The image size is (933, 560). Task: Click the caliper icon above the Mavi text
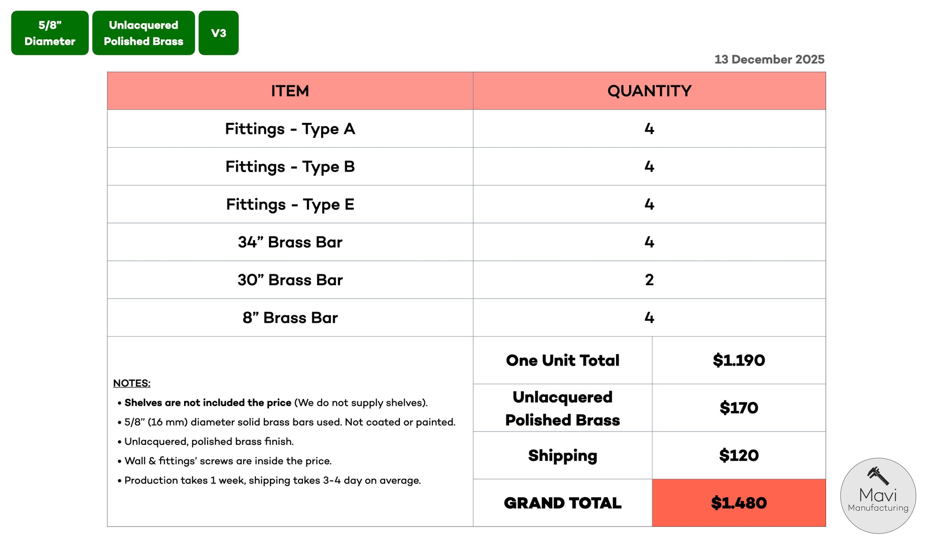point(878,476)
